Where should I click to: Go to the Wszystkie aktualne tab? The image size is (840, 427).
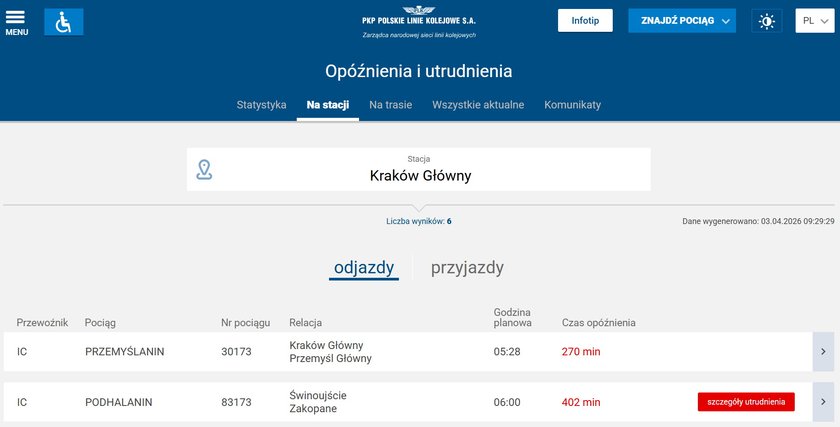click(478, 105)
